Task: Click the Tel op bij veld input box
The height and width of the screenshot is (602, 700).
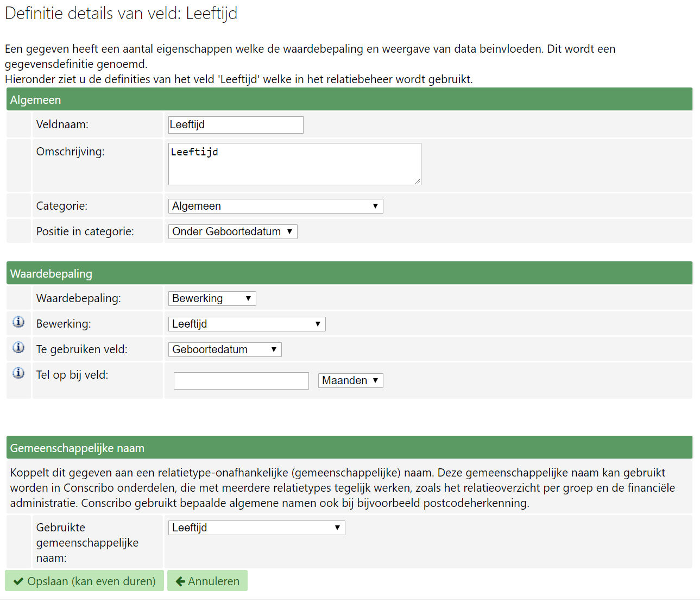Action: pos(241,381)
